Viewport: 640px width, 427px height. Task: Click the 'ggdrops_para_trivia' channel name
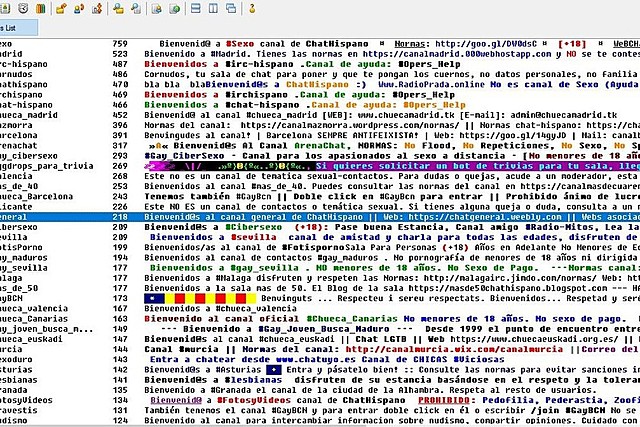[x=47, y=166]
